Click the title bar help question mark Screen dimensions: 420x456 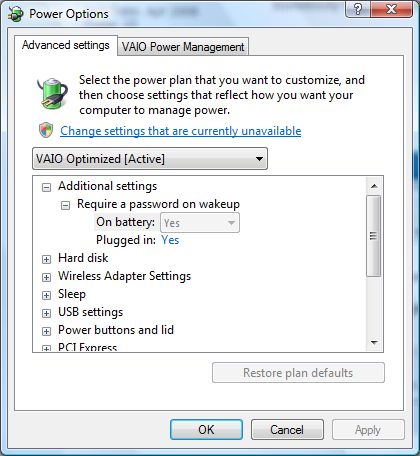coord(358,9)
